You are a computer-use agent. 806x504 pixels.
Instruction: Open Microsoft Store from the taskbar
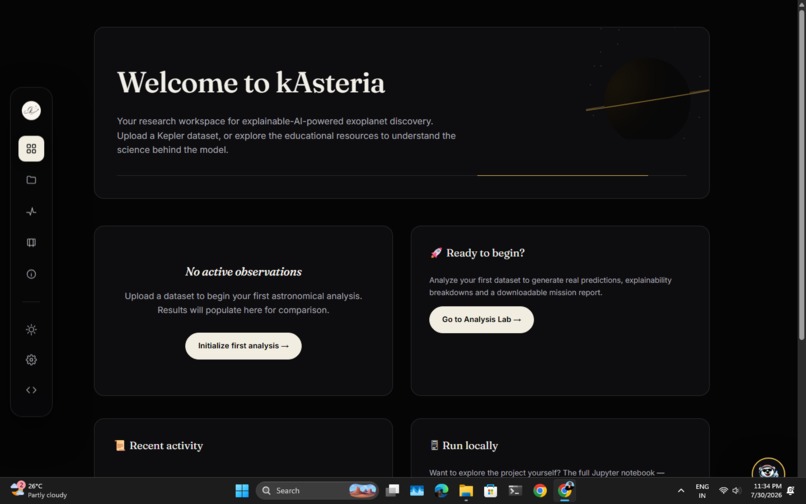point(490,491)
